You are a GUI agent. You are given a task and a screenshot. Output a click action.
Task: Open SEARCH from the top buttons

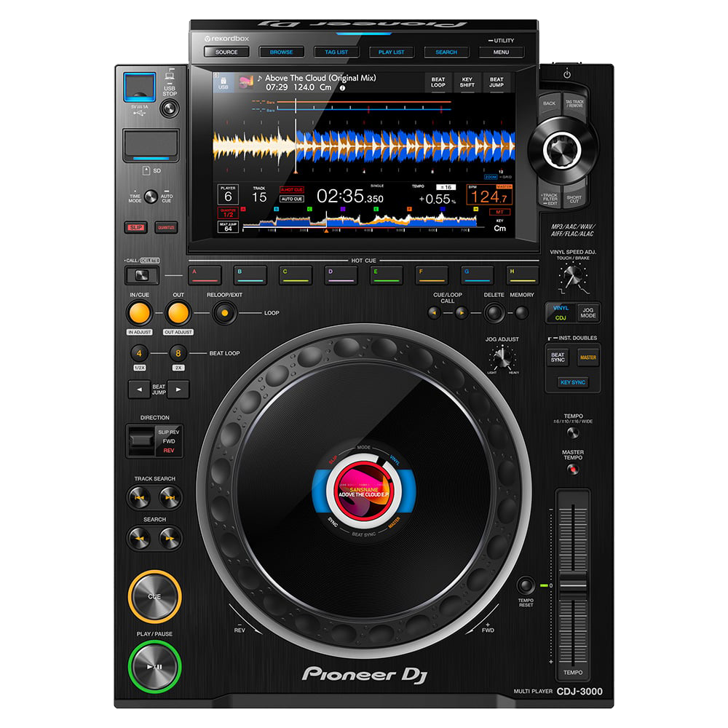pos(446,52)
